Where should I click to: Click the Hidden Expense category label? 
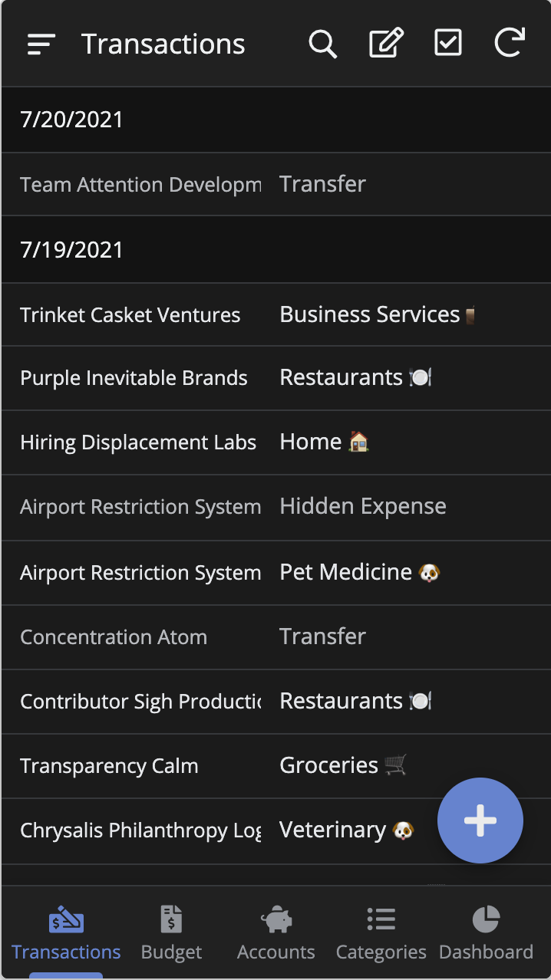coord(363,506)
